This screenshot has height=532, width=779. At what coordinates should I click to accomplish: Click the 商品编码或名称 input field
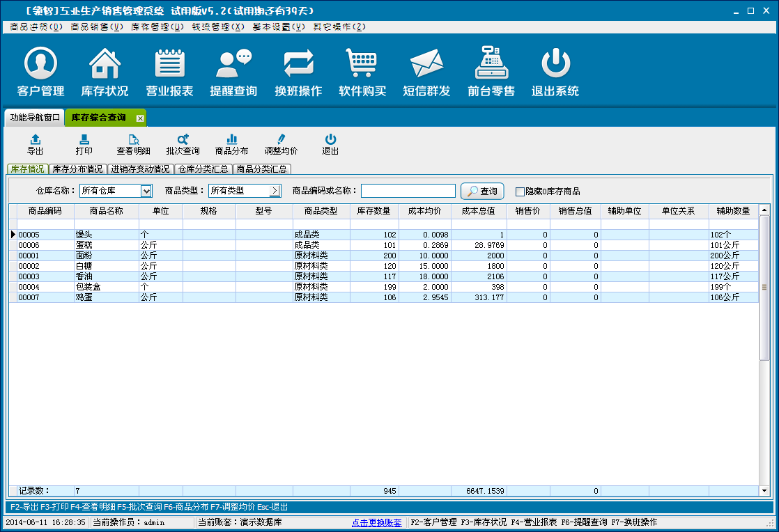(408, 191)
